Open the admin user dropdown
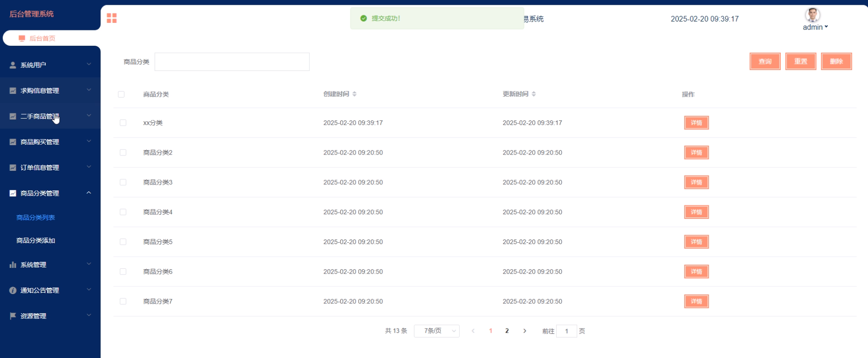This screenshot has height=358, width=868. pyautogui.click(x=815, y=27)
